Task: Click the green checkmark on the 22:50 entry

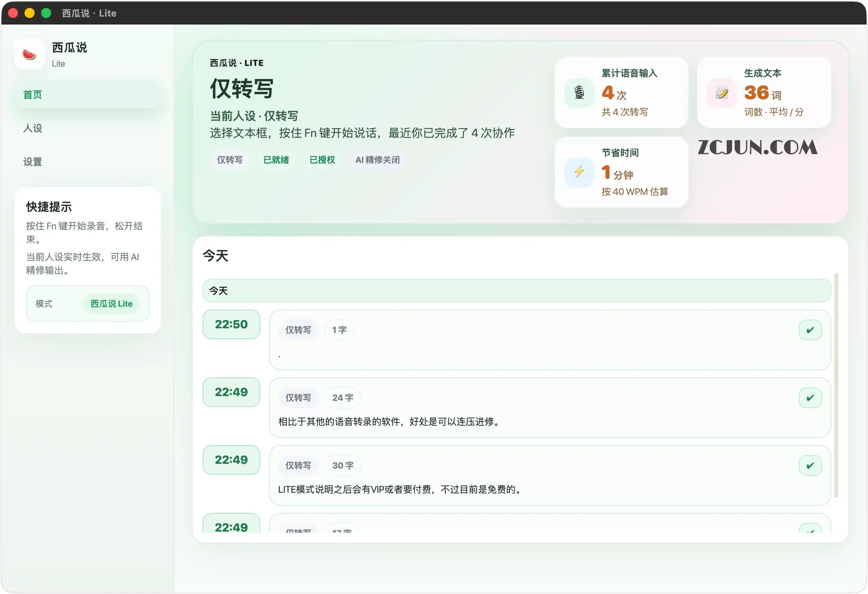Action: (810, 329)
